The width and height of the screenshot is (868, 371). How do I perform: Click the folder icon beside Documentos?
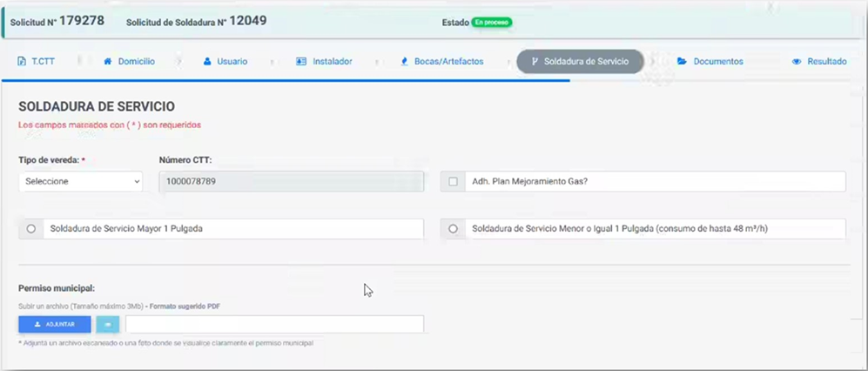click(683, 62)
